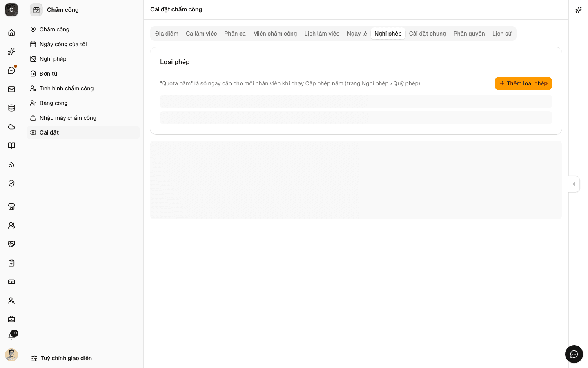Click the Thêm loại phép button

[x=523, y=83]
